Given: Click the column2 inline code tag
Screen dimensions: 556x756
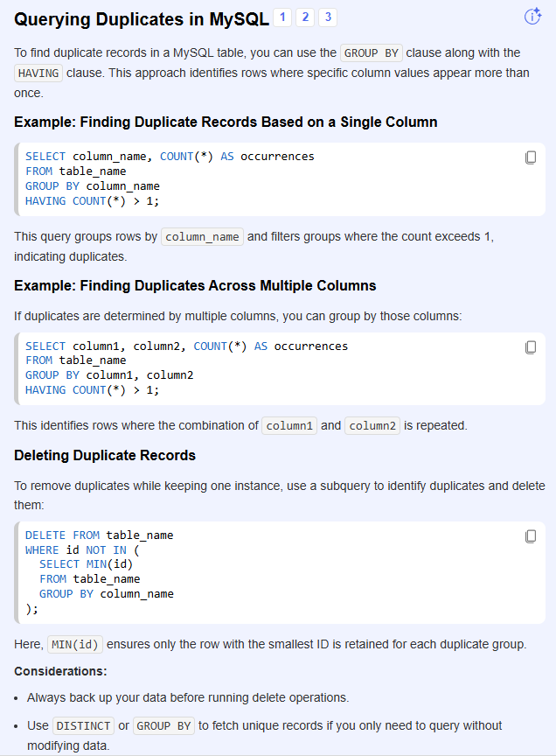Looking at the screenshot, I should click(372, 426).
